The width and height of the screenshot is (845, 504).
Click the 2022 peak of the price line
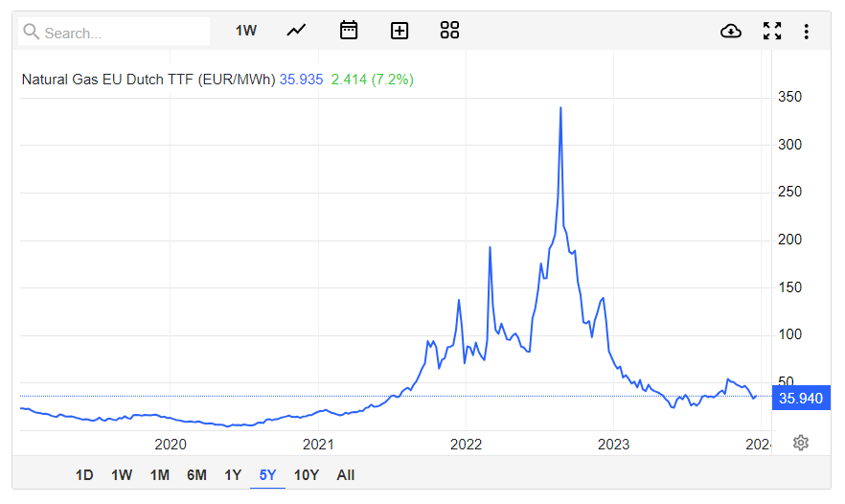click(560, 108)
